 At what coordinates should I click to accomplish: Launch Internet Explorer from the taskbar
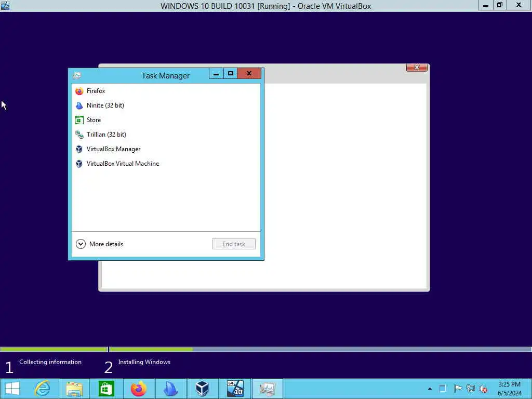click(43, 389)
